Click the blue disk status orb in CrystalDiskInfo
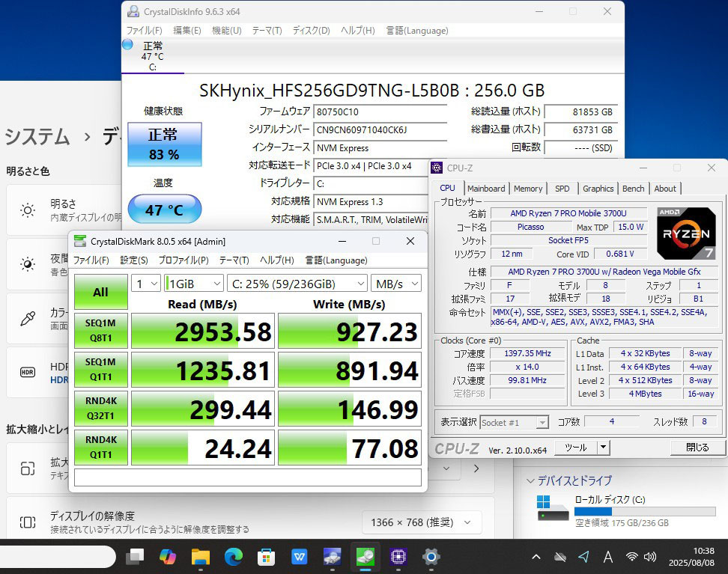This screenshot has width=728, height=574. 127,45
